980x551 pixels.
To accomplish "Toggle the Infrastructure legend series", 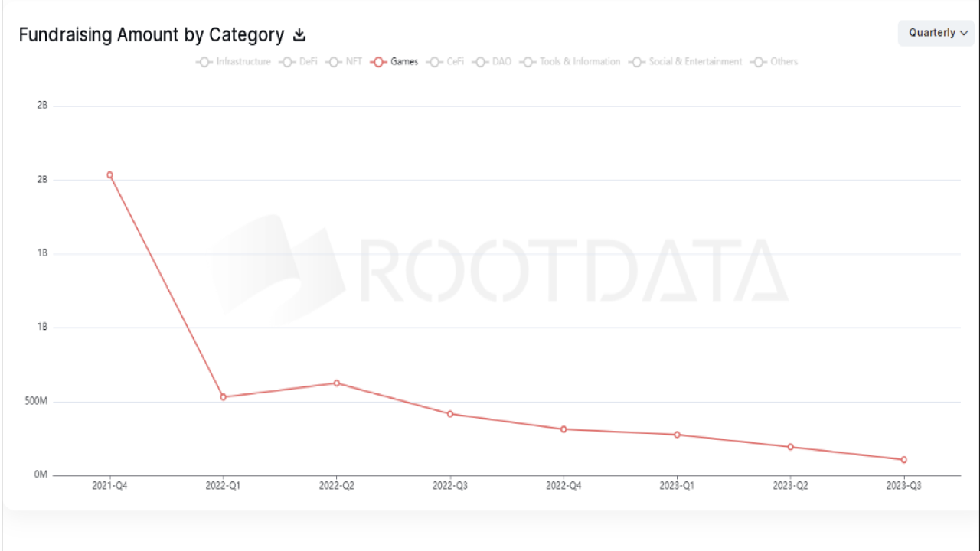I will click(234, 62).
